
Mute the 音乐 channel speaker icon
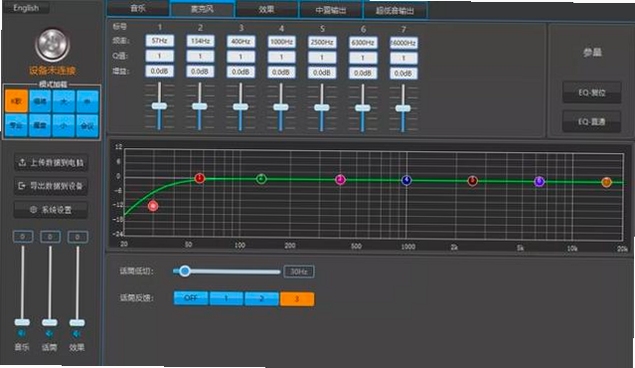pos(22,334)
